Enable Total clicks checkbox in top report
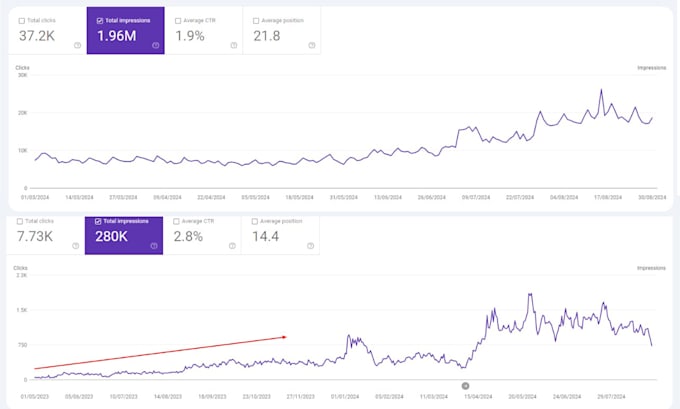The height and width of the screenshot is (409, 680). point(22,20)
